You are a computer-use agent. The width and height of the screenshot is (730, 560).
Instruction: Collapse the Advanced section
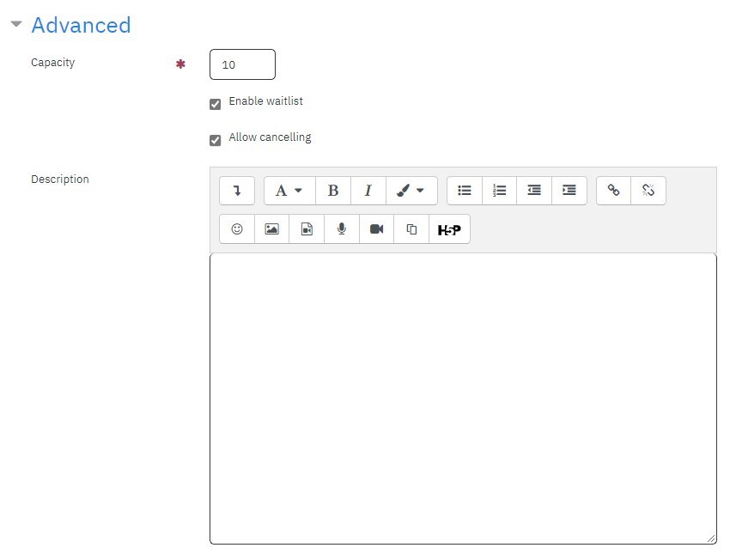pos(16,24)
